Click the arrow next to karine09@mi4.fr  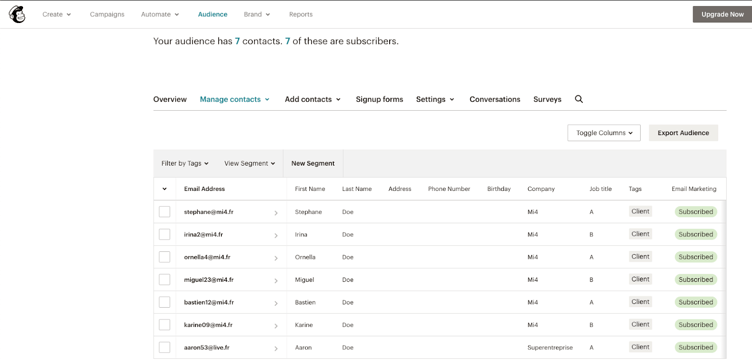(276, 326)
